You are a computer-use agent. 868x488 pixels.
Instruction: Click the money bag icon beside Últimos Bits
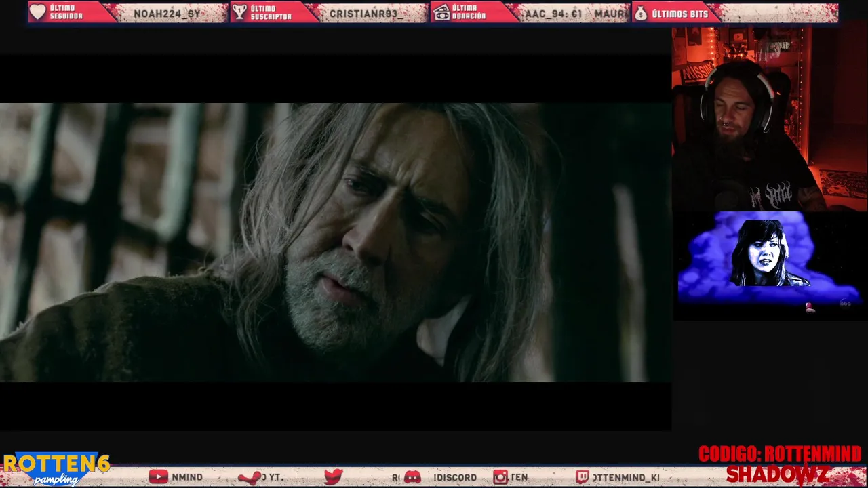[x=641, y=12]
